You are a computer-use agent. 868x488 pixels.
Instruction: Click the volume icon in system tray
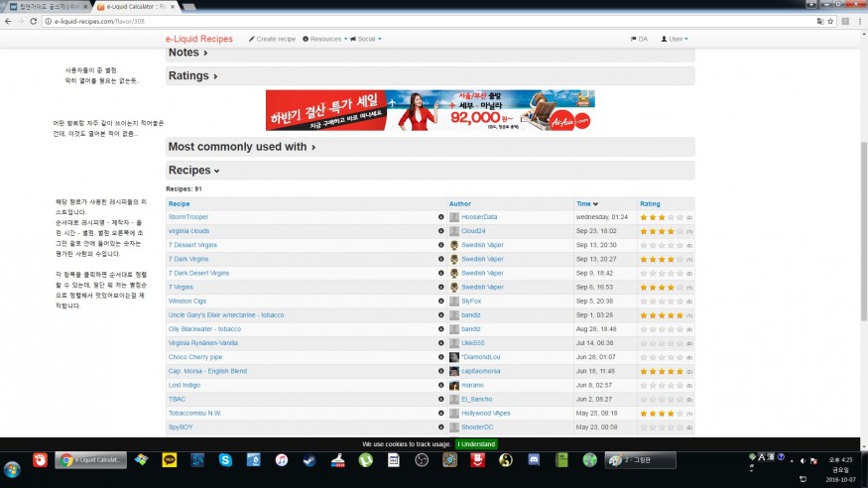pyautogui.click(x=803, y=460)
